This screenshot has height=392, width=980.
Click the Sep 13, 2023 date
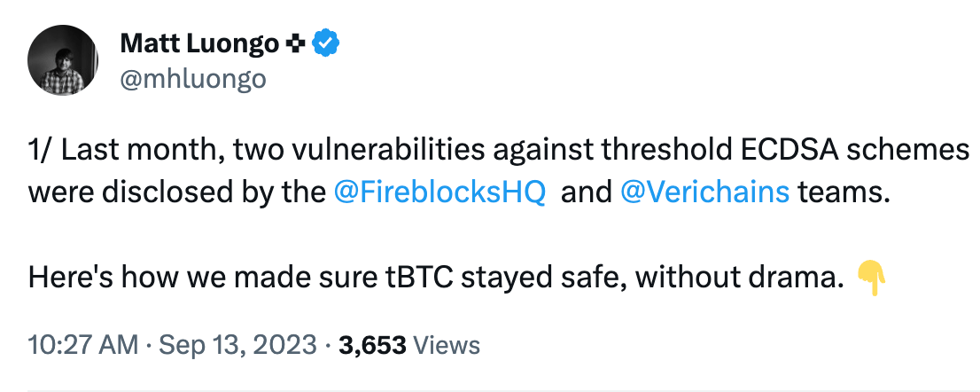point(238,344)
